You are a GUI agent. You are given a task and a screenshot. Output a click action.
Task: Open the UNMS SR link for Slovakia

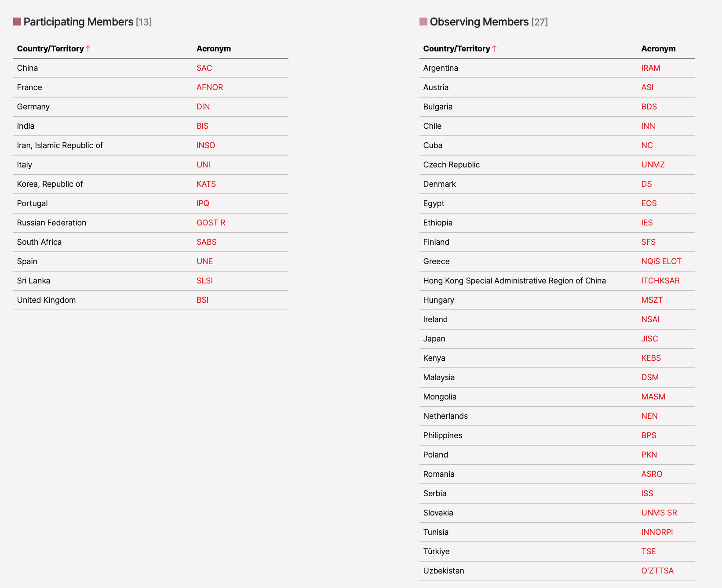pos(659,513)
